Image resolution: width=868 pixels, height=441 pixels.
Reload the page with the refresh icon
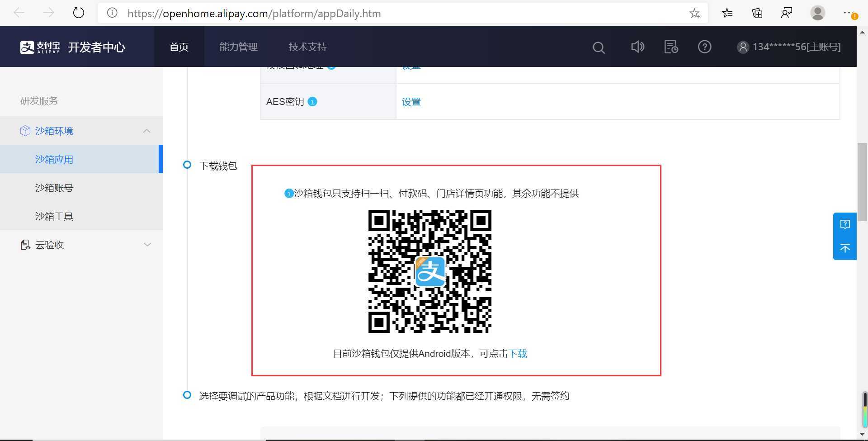tap(78, 13)
